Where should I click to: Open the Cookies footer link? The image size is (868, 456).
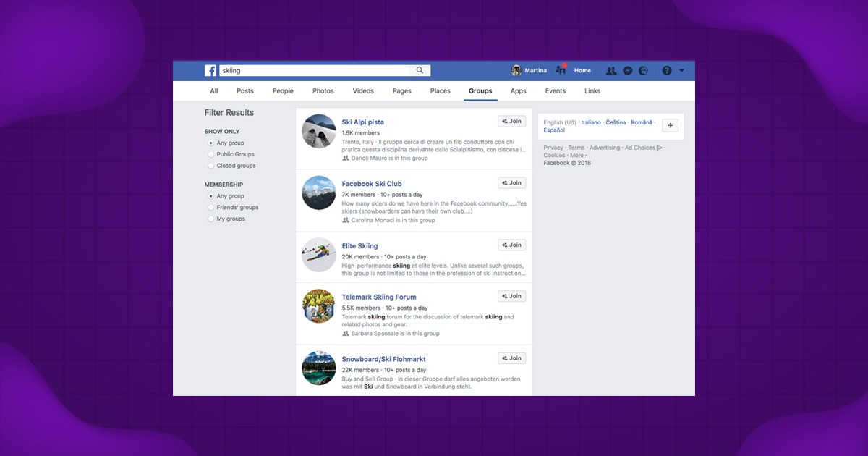coord(554,156)
